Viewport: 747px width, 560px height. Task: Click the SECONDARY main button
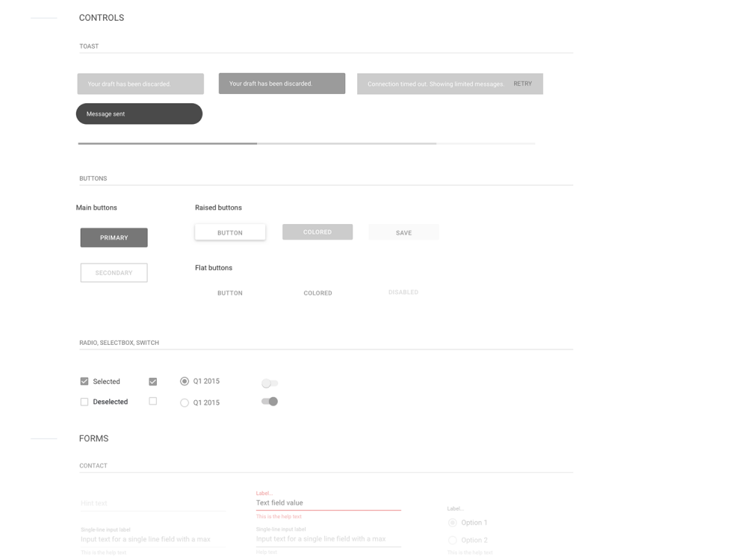click(114, 273)
